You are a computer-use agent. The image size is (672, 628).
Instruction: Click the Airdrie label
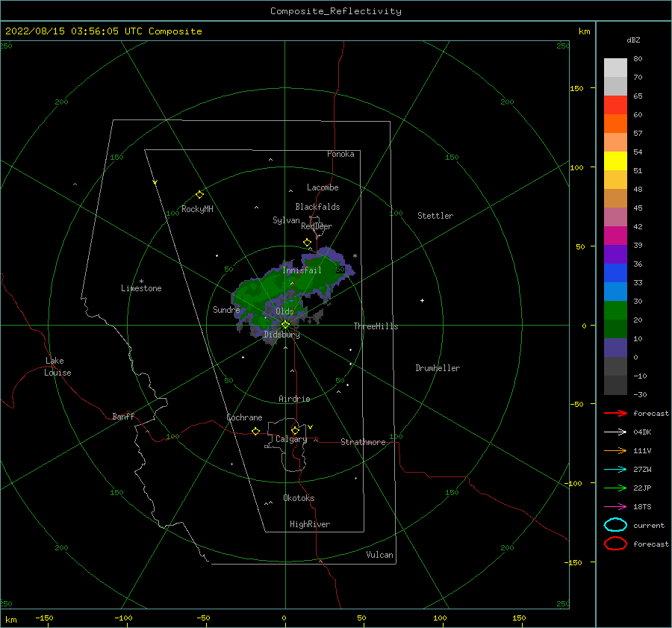pos(294,399)
